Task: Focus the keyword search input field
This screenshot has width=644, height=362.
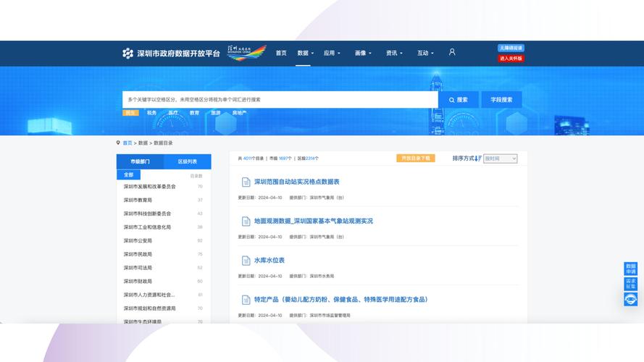Action: (x=280, y=100)
